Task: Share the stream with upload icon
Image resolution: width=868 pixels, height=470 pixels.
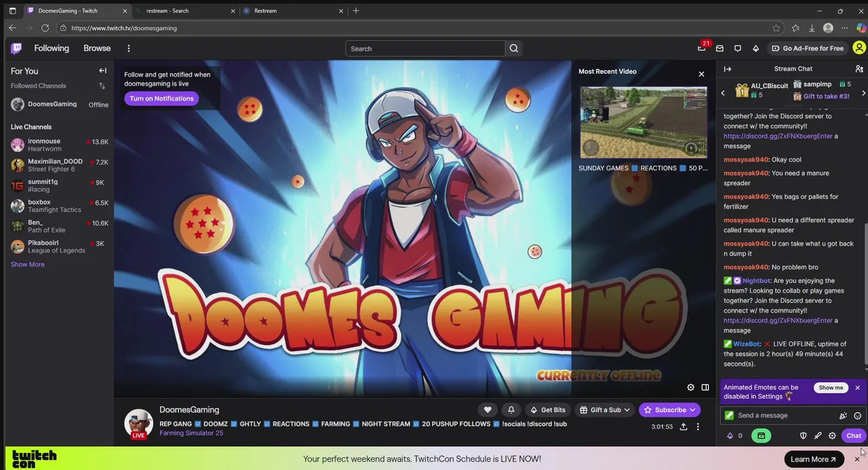Action: click(x=683, y=426)
